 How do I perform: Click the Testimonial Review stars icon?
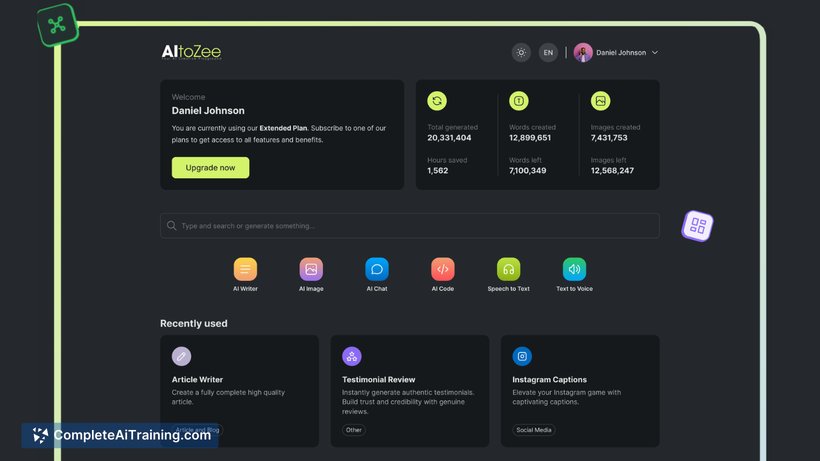(x=351, y=356)
